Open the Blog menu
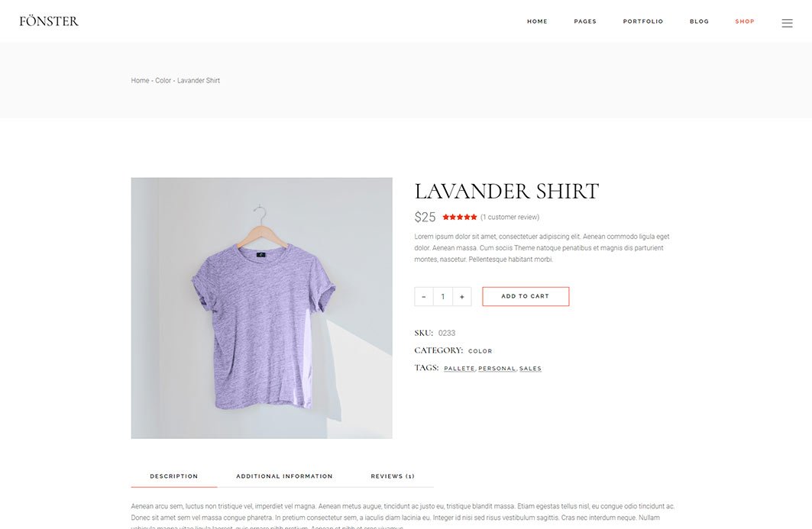 point(699,21)
